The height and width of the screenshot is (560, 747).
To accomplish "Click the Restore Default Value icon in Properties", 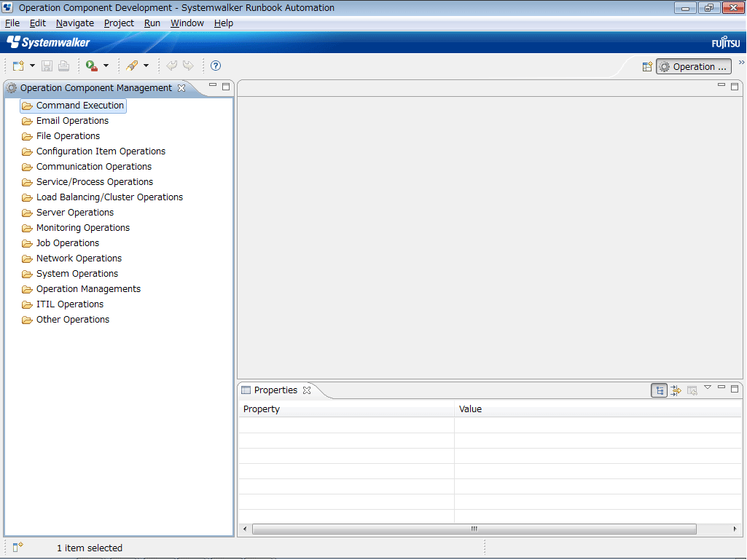I will point(692,391).
